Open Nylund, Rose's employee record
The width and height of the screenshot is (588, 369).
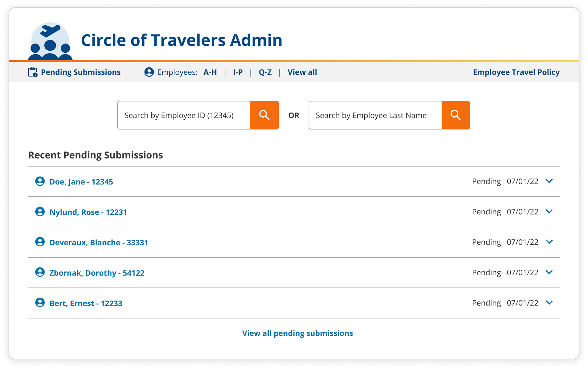pos(88,212)
